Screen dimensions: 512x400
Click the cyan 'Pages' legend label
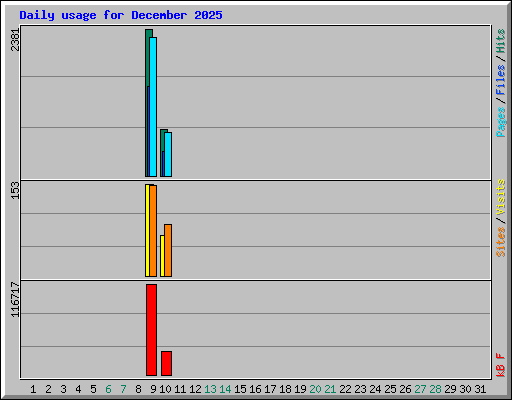[500, 122]
